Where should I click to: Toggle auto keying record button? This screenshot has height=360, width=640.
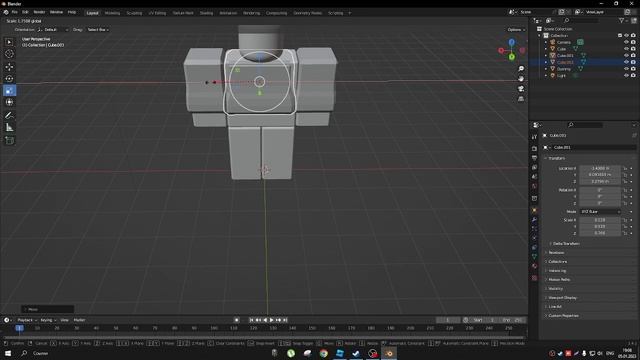236,320
